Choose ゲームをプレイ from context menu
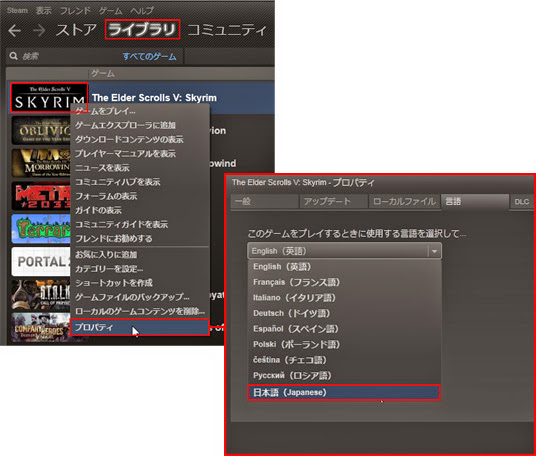 click(139, 111)
